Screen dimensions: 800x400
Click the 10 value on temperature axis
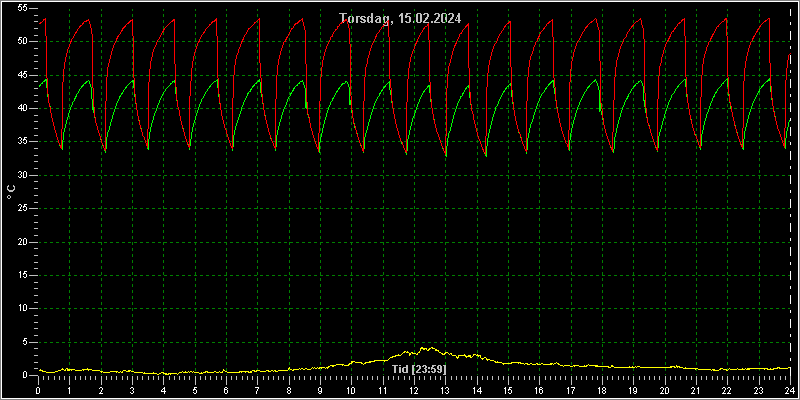point(21,309)
